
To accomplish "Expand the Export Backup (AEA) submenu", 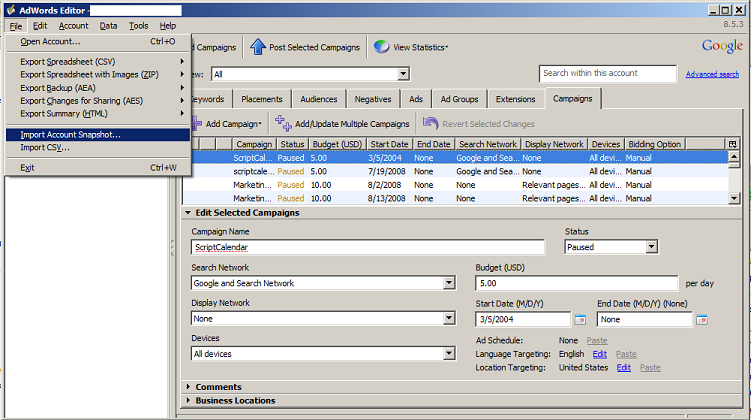I will [x=98, y=88].
